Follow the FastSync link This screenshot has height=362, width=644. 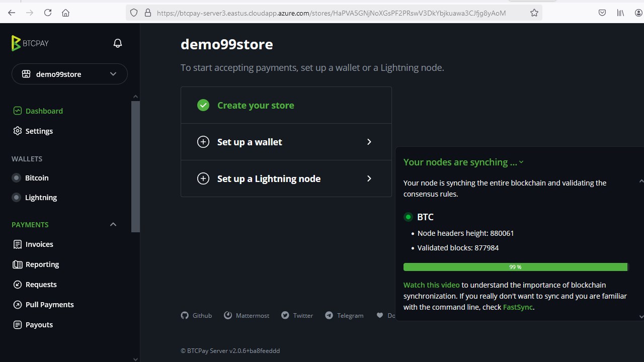pos(517,307)
